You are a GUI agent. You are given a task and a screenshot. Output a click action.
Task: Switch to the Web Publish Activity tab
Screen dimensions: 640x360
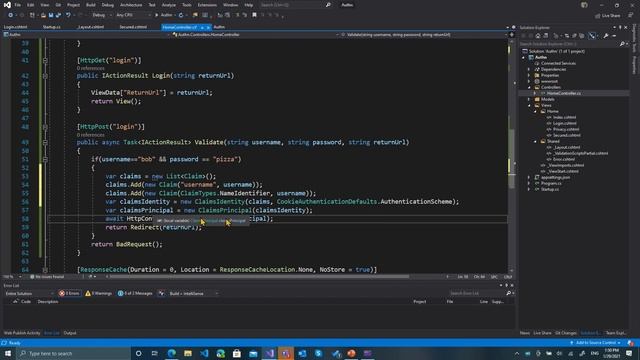tap(22, 333)
